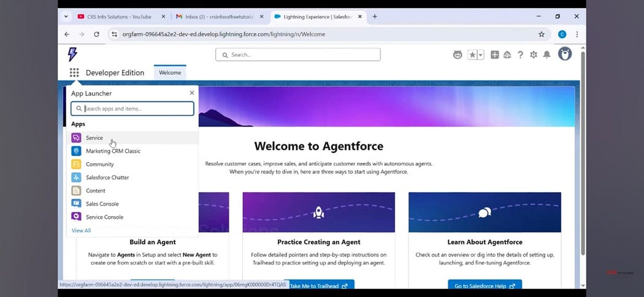
Task: Click the Build an Agent card title
Action: click(x=152, y=242)
